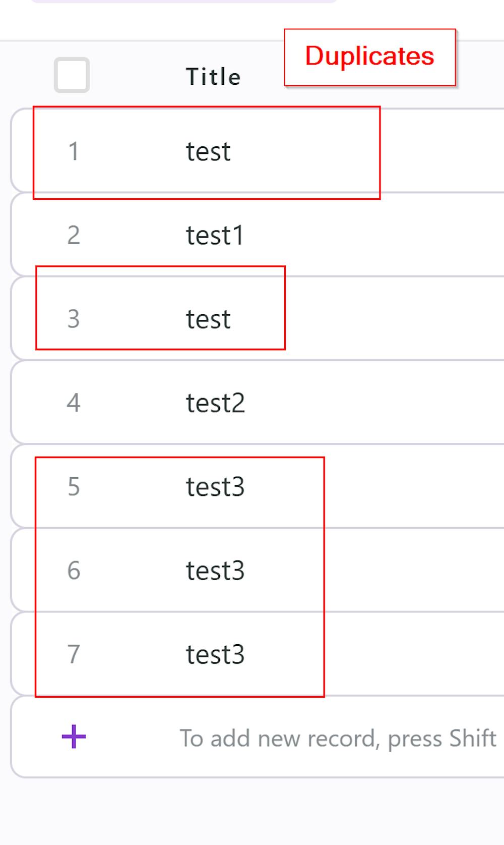504x845 pixels.
Task: Click row number 1
Action: coord(74,151)
